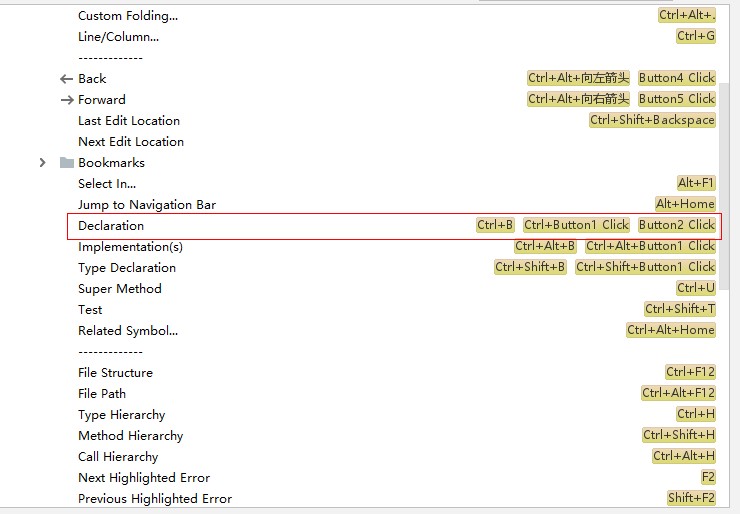Click the Alt+F1 shortcut badge
Screen dimensions: 740x514
[696, 183]
